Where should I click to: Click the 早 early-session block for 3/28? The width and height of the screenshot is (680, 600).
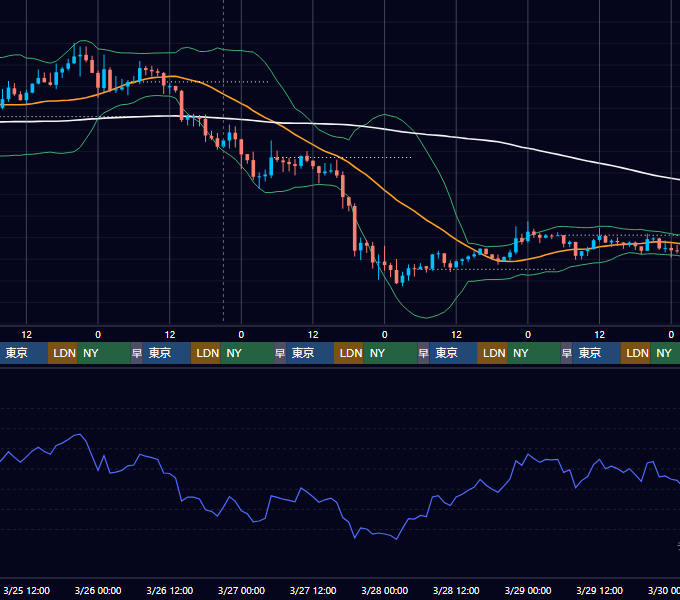pos(423,353)
